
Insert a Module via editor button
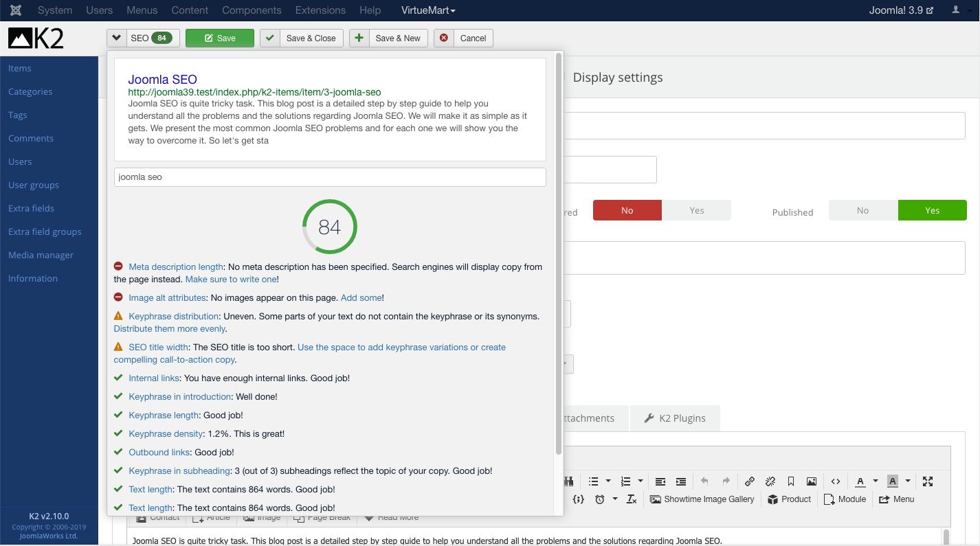coord(845,499)
